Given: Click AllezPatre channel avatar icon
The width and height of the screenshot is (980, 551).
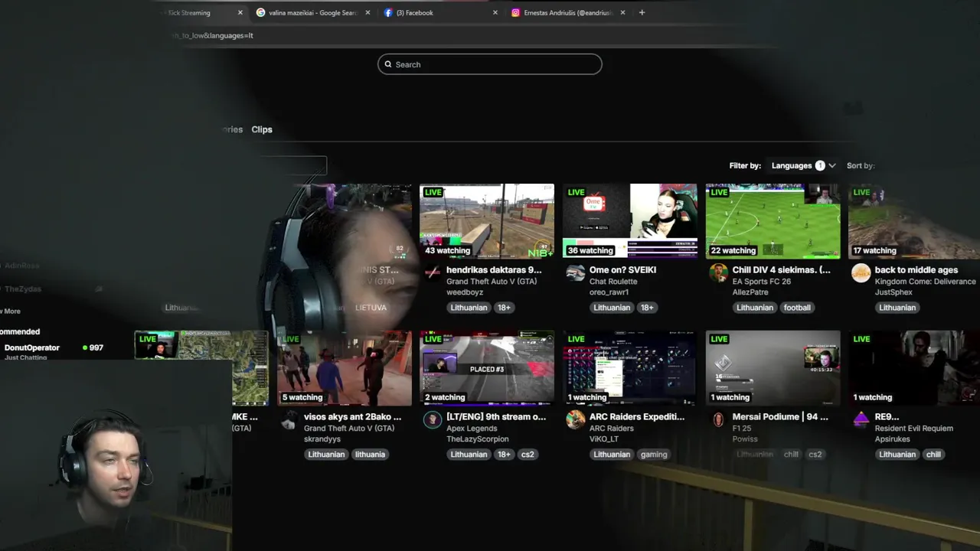Looking at the screenshot, I should click(x=718, y=272).
